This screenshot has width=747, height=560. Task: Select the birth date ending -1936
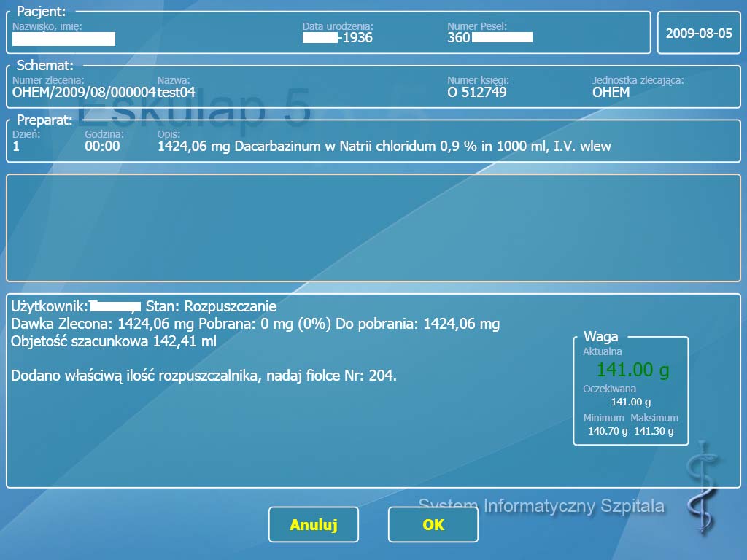point(337,38)
